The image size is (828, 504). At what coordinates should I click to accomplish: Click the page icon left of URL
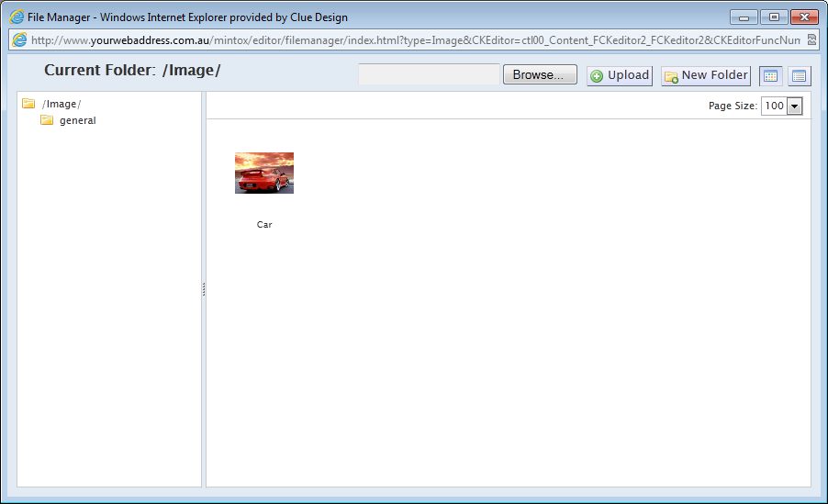[x=20, y=40]
